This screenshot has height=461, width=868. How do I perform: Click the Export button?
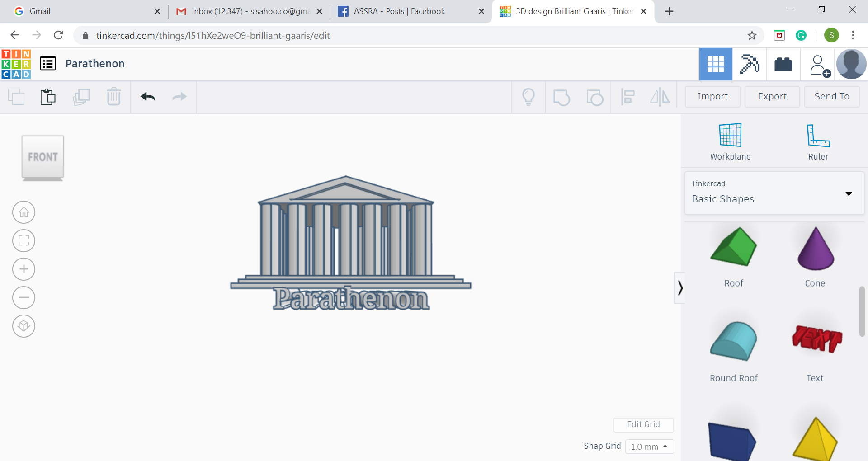[x=772, y=96]
